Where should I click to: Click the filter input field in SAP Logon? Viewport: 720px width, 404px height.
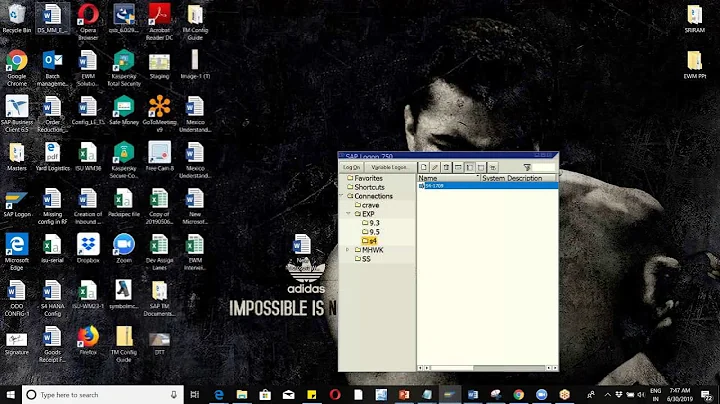click(544, 168)
